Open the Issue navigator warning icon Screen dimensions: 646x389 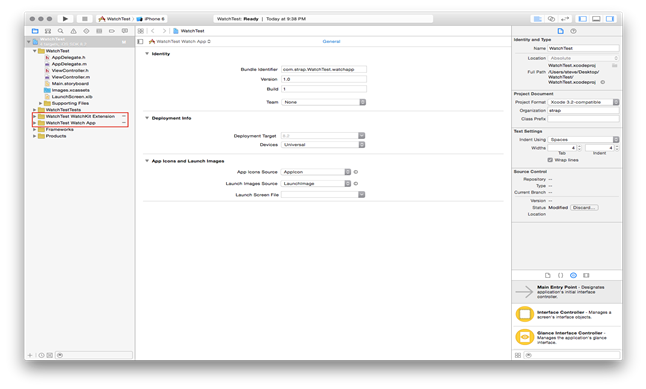click(73, 31)
